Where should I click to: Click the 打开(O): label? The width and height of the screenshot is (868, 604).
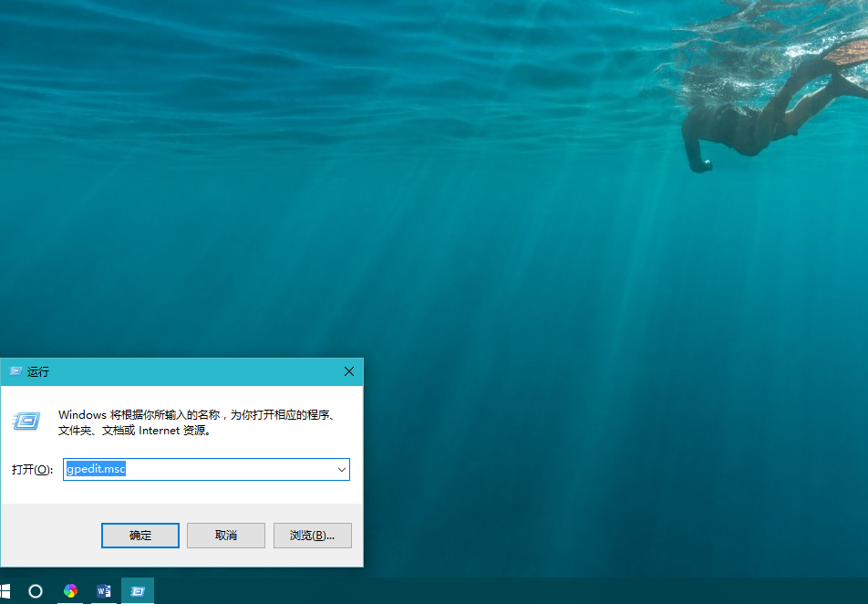(33, 470)
